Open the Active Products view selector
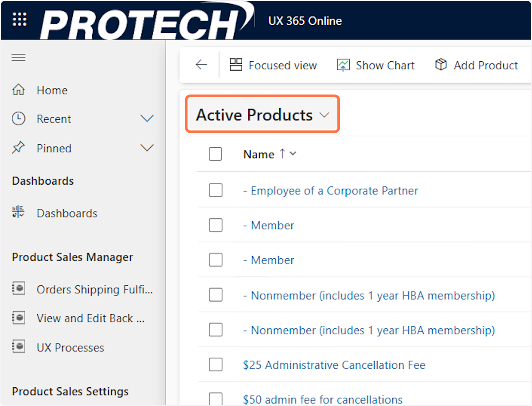The width and height of the screenshot is (532, 406). pos(262,115)
